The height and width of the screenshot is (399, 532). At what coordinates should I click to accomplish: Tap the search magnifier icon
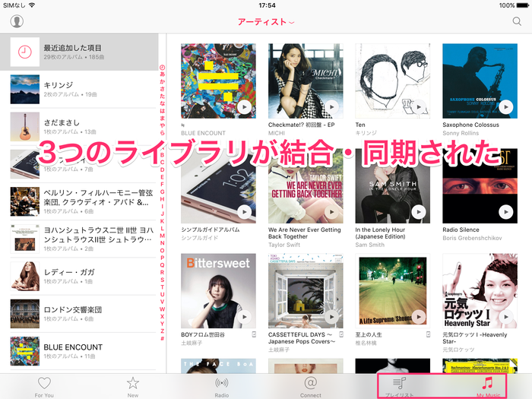[x=517, y=21]
